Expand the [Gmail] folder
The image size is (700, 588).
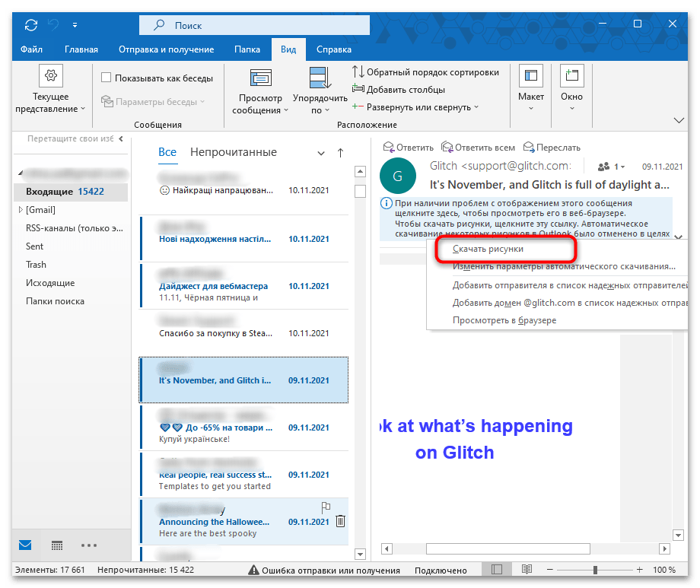click(x=20, y=209)
